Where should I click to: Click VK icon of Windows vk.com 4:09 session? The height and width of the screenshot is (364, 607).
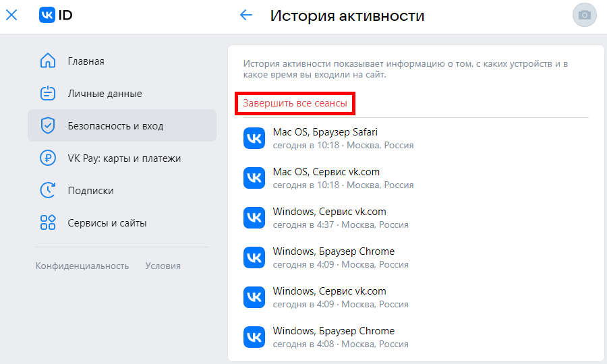[x=254, y=297]
